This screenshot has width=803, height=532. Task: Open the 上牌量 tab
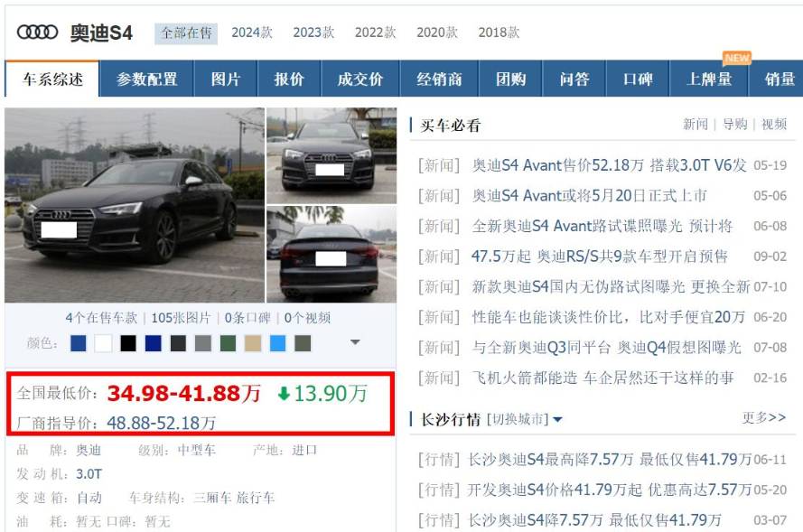(x=709, y=79)
